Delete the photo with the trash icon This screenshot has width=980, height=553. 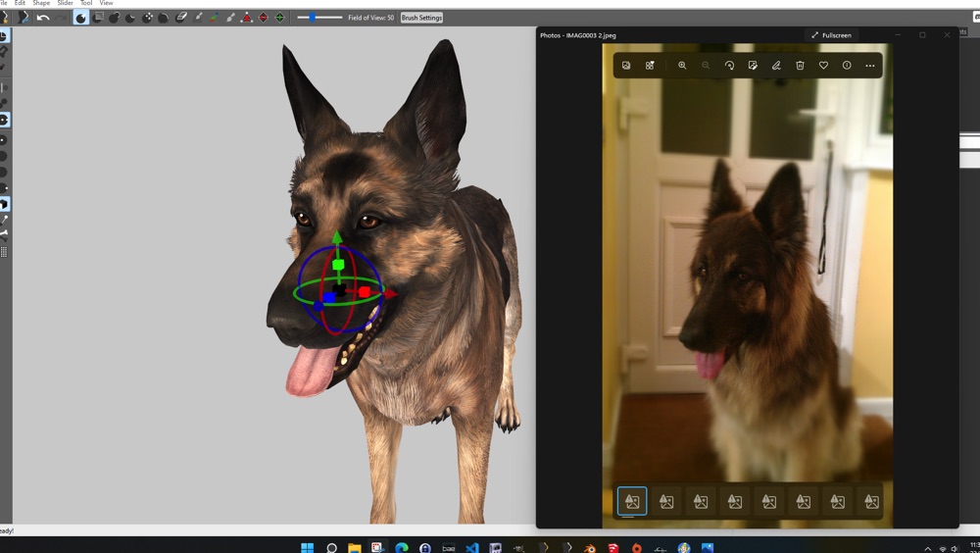(x=800, y=65)
